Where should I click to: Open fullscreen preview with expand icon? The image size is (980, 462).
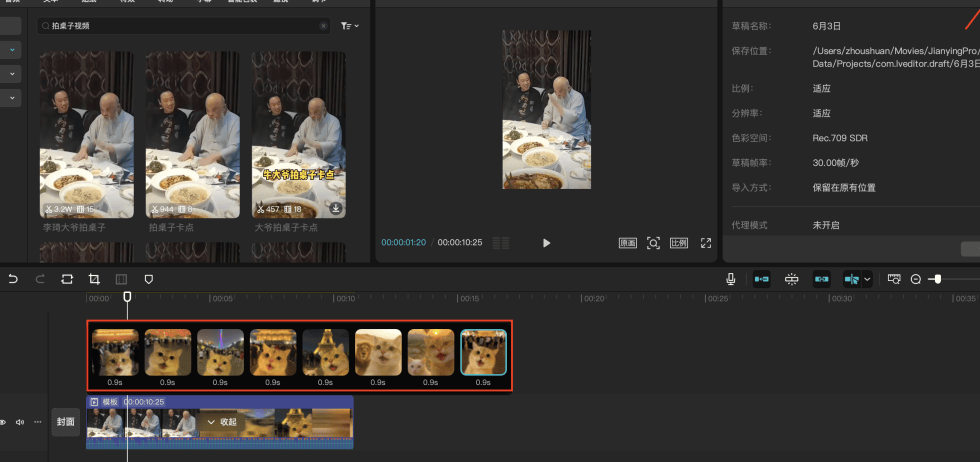[705, 243]
